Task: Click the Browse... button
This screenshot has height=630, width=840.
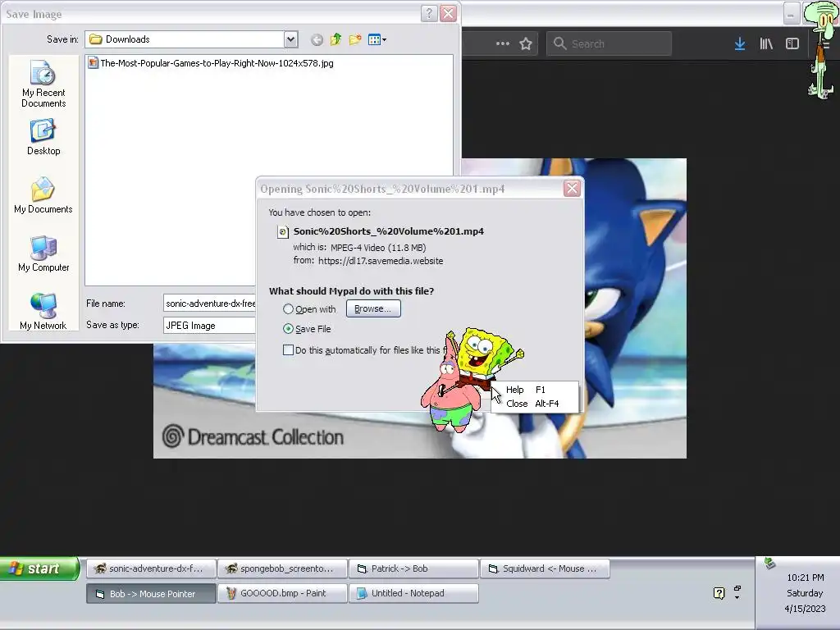Action: tap(373, 308)
